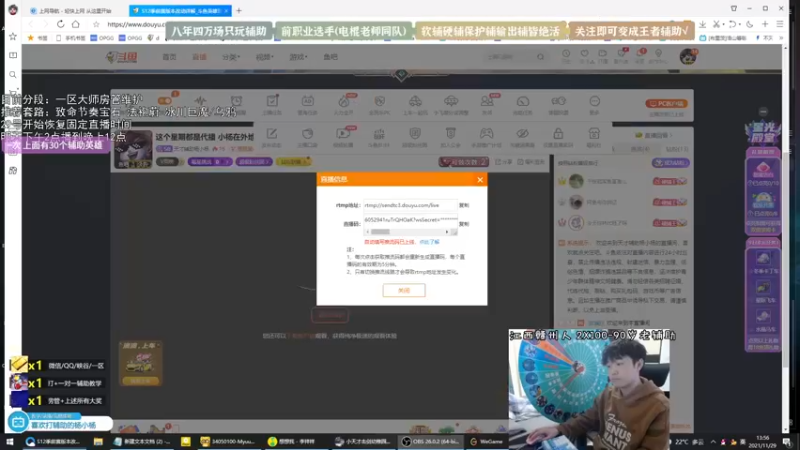800x450 pixels.
Task: Copy the 直播码 with its 复制 button
Action: (x=464, y=224)
